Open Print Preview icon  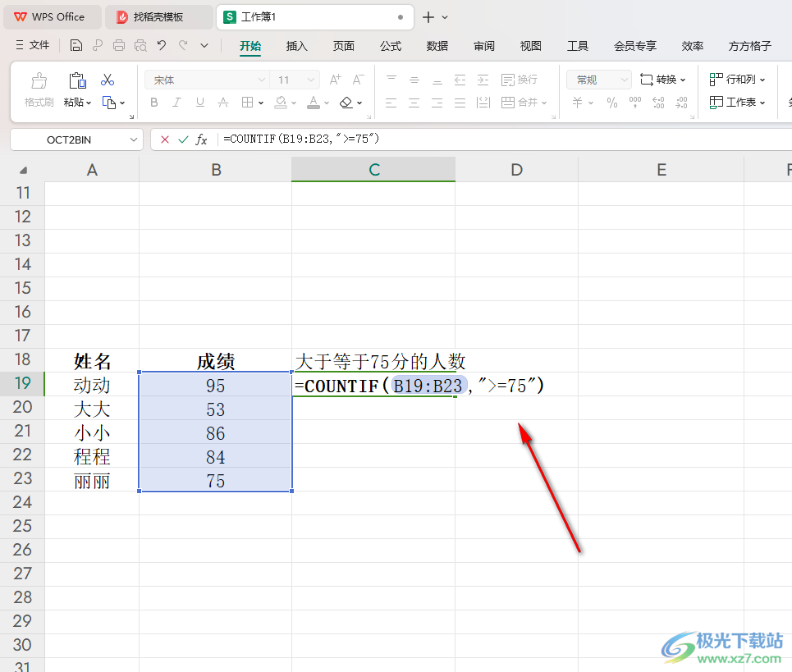coord(140,45)
